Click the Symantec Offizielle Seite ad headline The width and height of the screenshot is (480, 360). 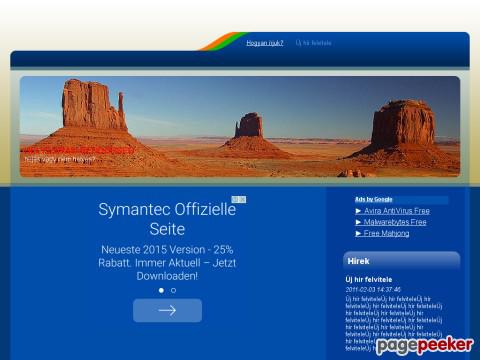(167, 219)
